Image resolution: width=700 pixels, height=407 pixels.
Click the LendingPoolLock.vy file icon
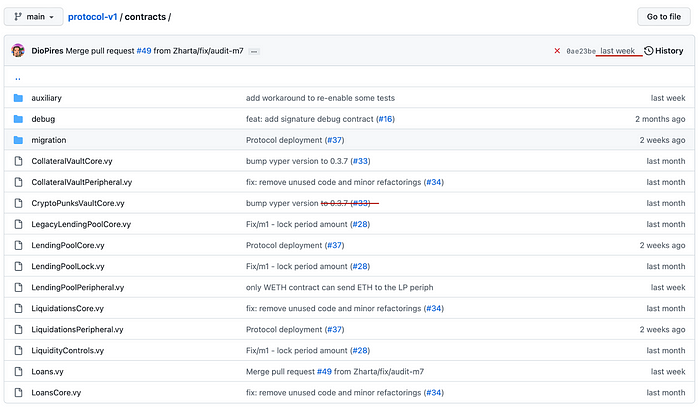(18, 266)
